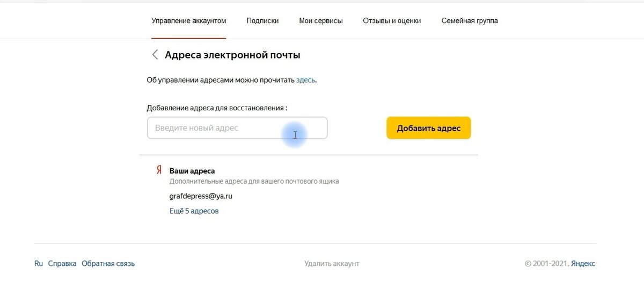644x292 pixels.
Task: Open the Ru language switcher
Action: point(39,264)
